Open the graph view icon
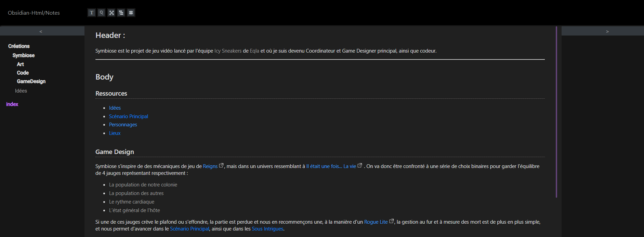This screenshot has width=644, height=237. pyautogui.click(x=111, y=13)
